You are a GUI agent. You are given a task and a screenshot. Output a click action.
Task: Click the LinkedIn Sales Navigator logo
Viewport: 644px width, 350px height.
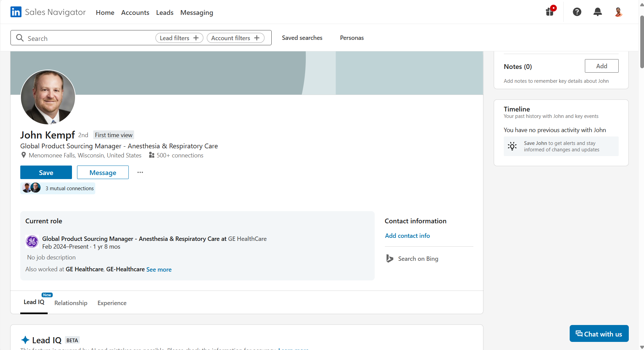(x=48, y=12)
